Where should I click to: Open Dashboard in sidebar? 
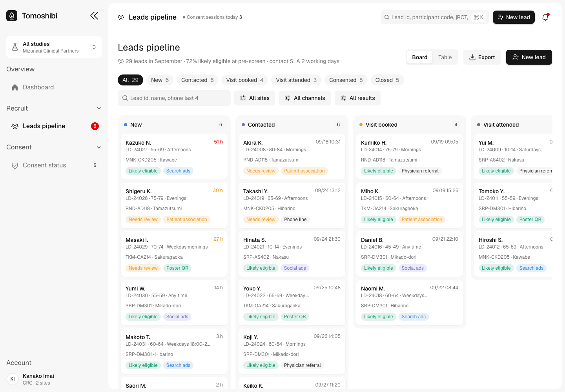[x=54, y=87]
